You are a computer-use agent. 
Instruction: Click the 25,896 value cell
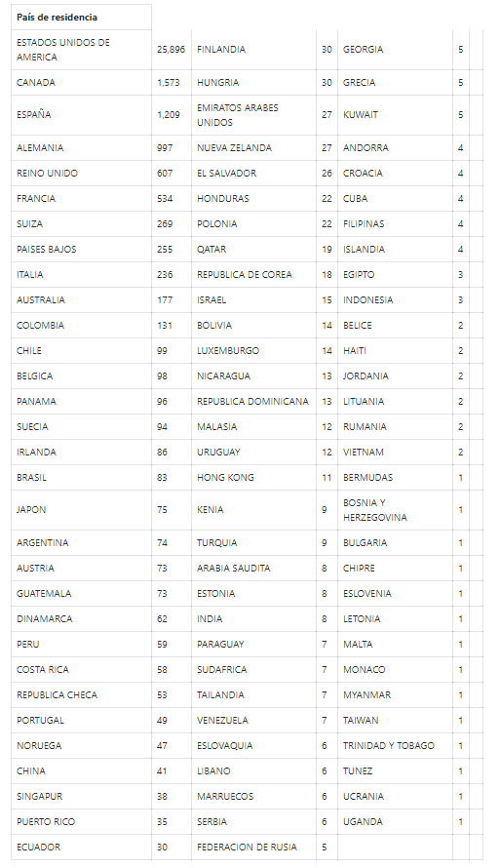(x=172, y=50)
